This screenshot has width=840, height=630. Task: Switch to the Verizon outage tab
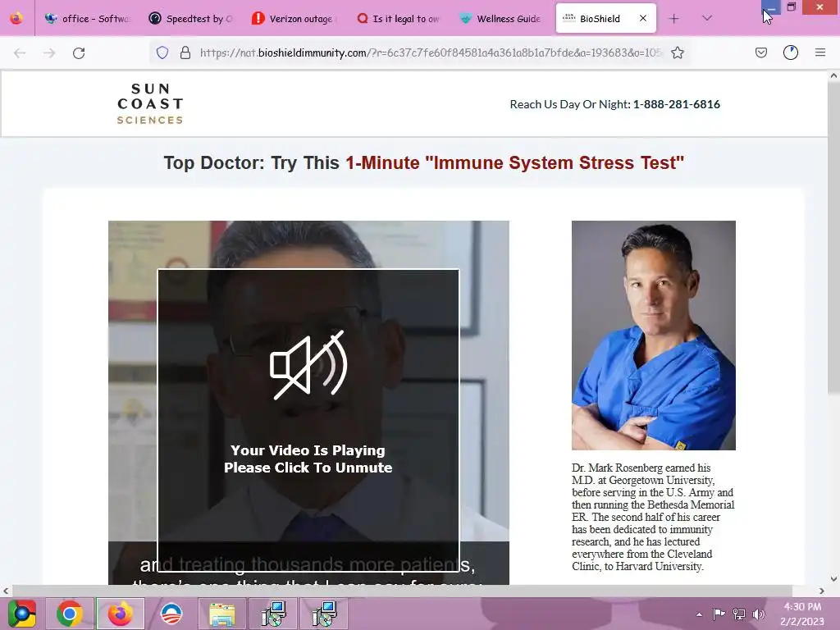pos(294,18)
